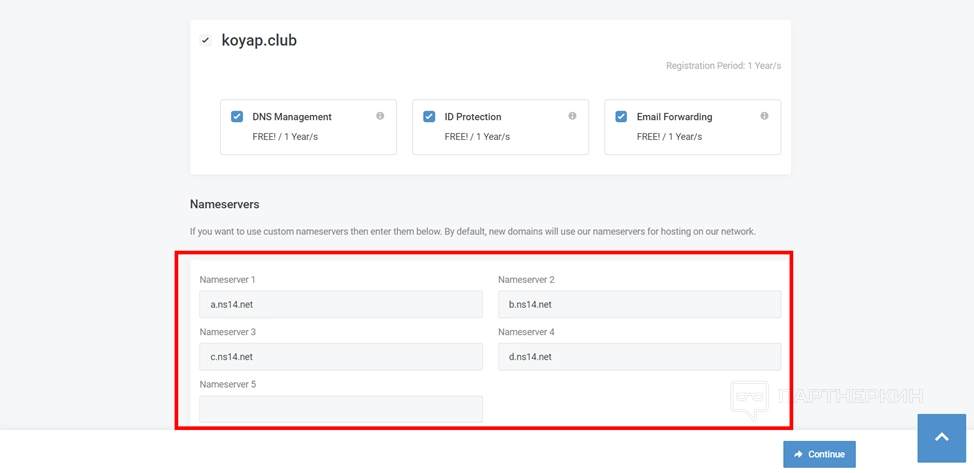Viewport: 974px width, 473px height.
Task: Click the Email Forwarding label text
Action: coord(674,117)
